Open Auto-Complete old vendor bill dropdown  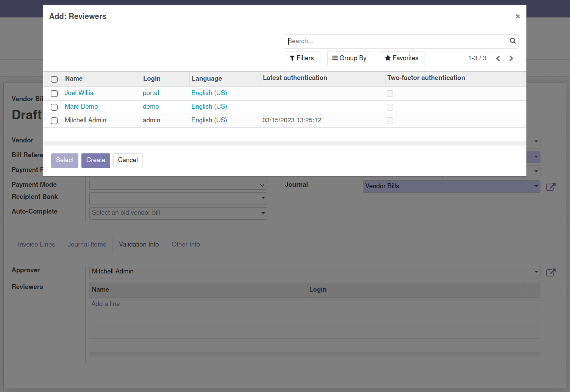(178, 213)
